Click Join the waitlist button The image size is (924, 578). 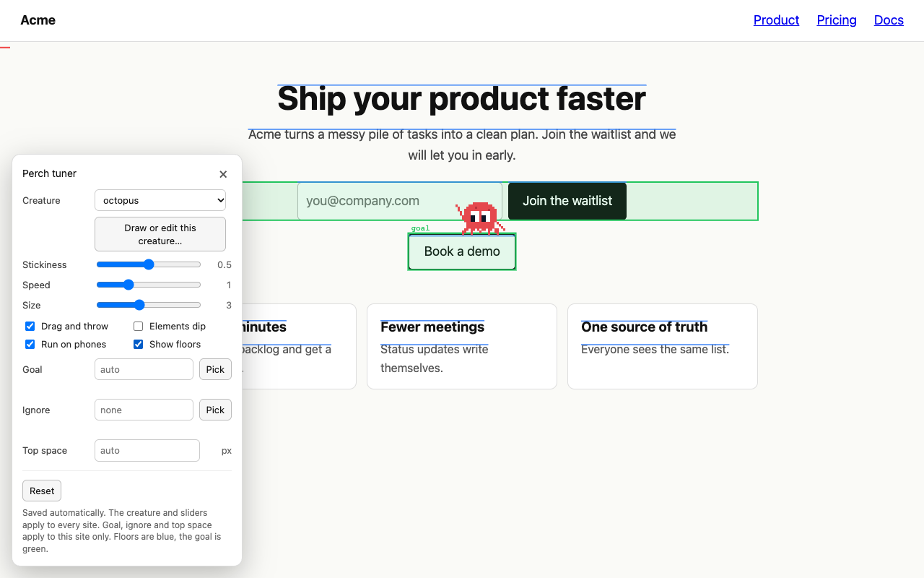point(567,201)
